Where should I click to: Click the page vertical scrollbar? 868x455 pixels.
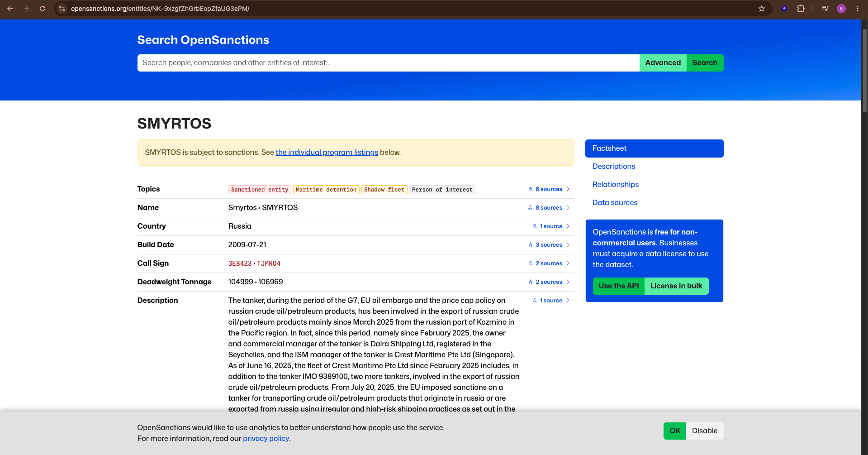[864, 70]
